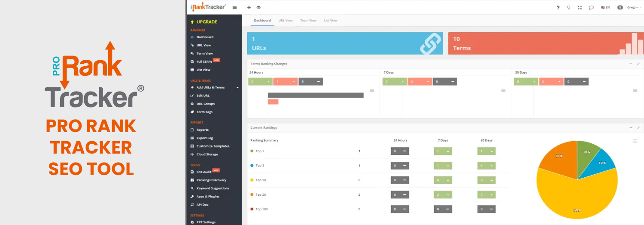
Task: Switch to the List View tab
Action: click(331, 20)
